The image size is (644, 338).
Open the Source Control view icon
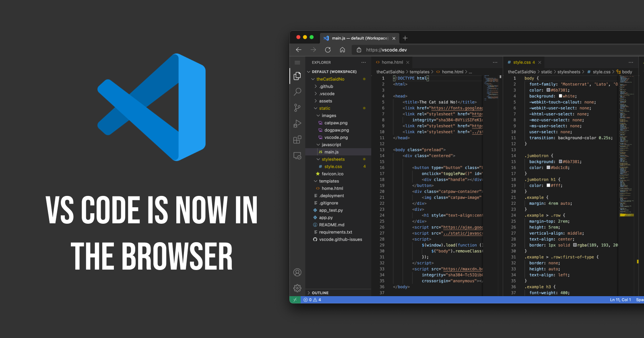coord(297,107)
